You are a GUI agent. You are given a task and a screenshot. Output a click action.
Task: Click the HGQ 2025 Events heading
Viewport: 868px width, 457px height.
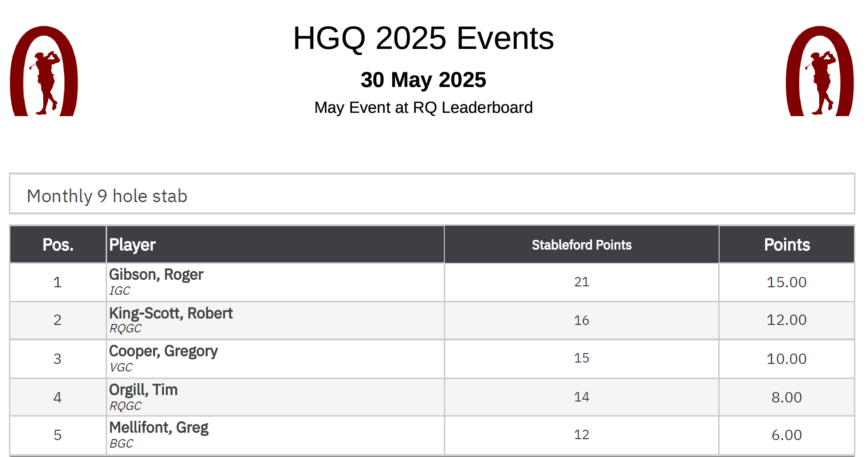tap(423, 38)
